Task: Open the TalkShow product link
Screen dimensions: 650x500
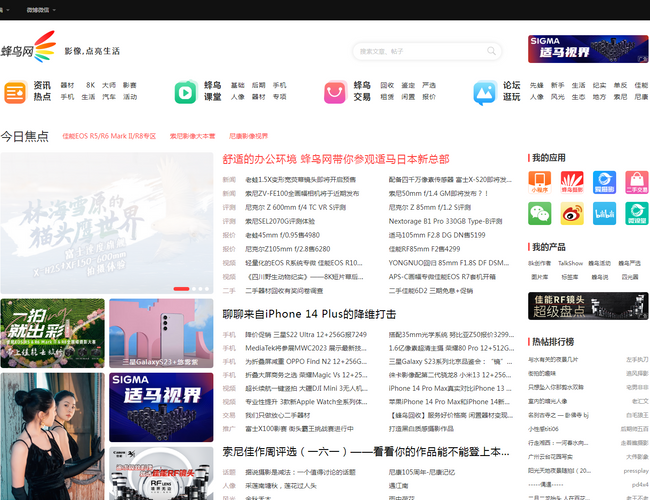Action: coord(570,263)
